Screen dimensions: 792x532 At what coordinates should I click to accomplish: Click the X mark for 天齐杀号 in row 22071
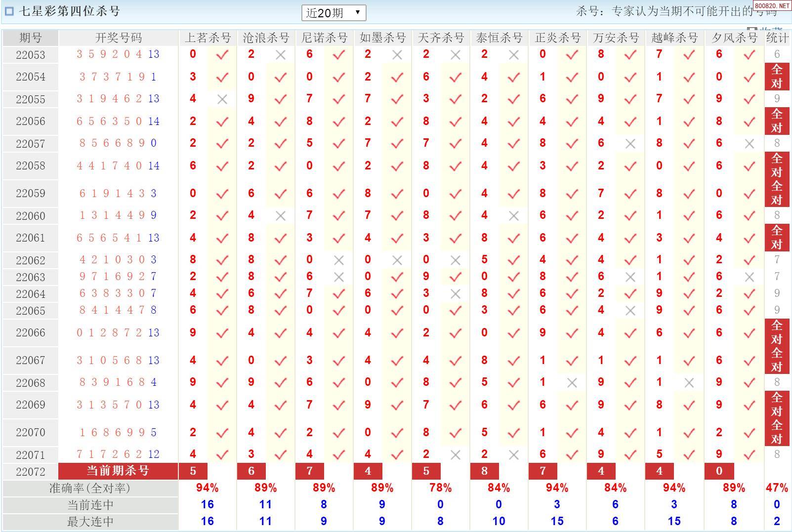pyautogui.click(x=456, y=455)
